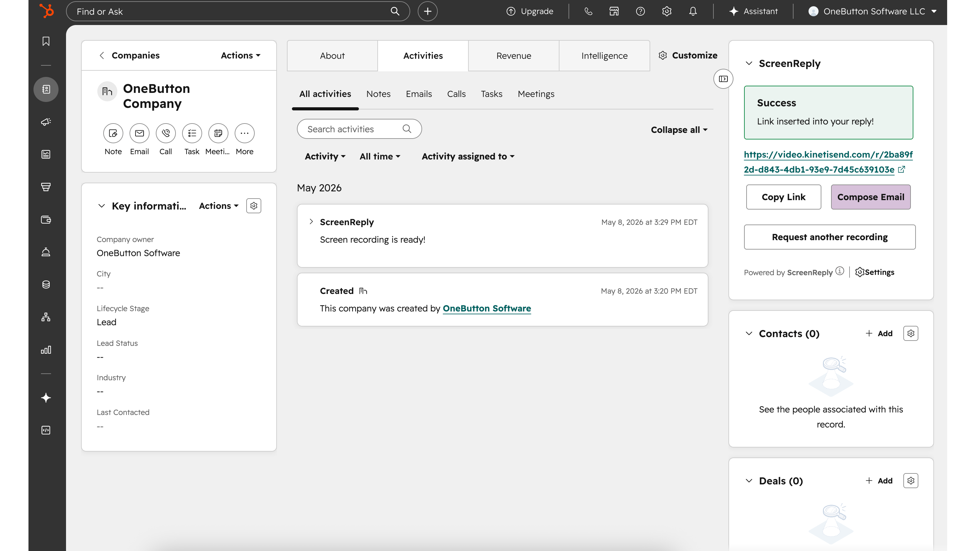Open the calling phone icon in top bar

pos(588,11)
